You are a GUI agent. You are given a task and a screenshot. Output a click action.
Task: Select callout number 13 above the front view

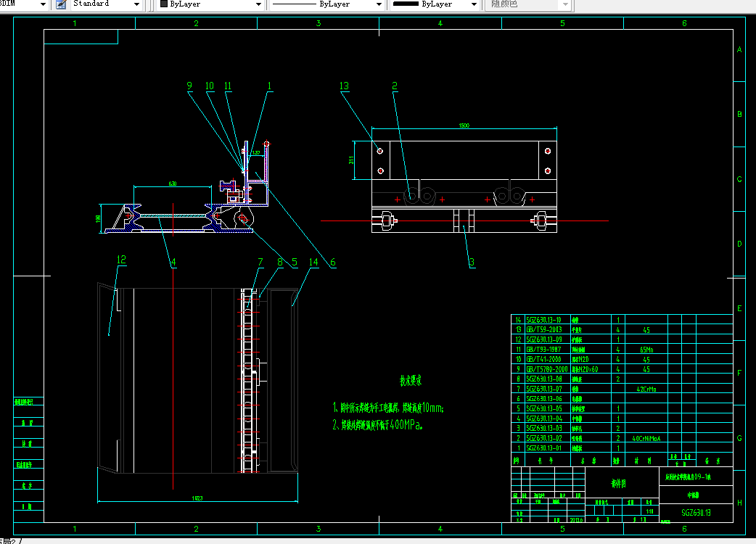coord(344,86)
